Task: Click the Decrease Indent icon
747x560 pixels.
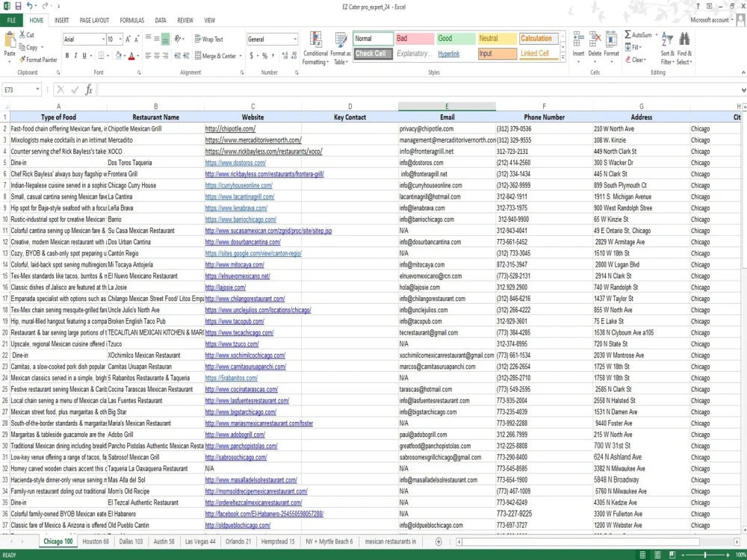Action: pyautogui.click(x=177, y=56)
